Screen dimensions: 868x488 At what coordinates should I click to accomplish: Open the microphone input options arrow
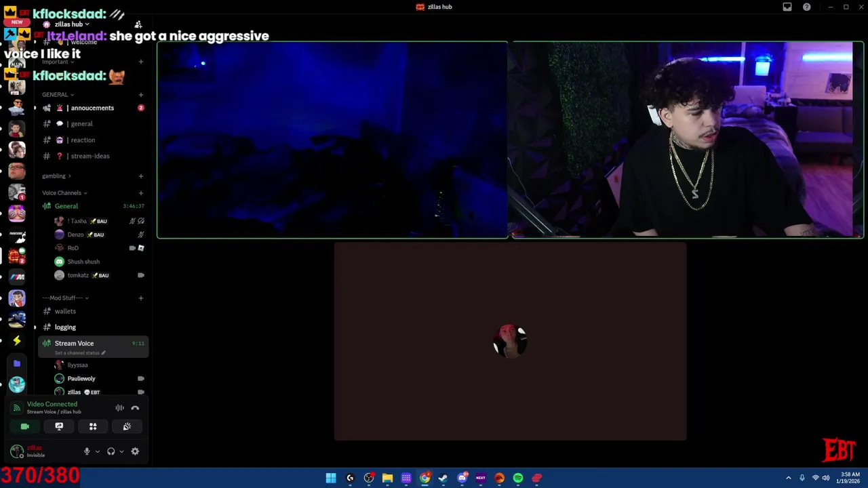(97, 451)
